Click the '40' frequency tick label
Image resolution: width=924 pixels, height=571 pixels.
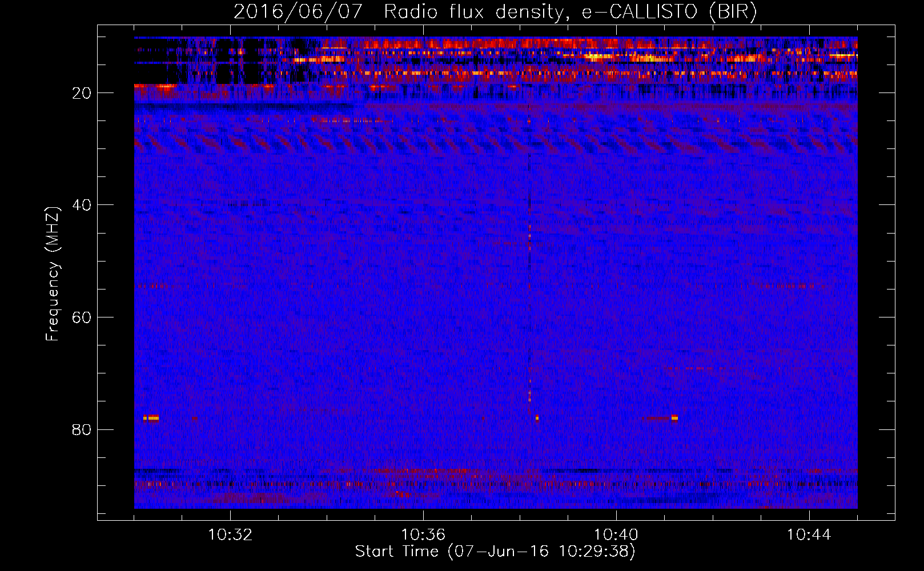coord(82,205)
